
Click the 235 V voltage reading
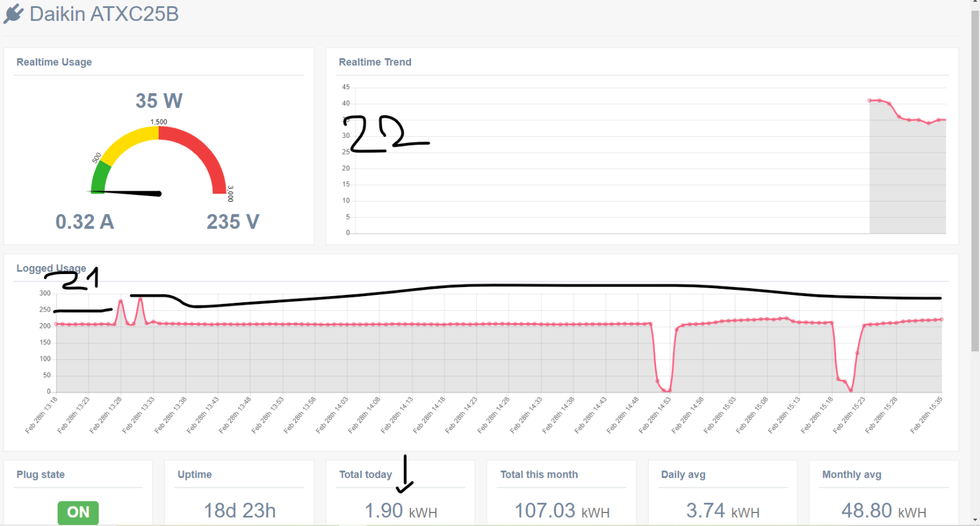(233, 222)
